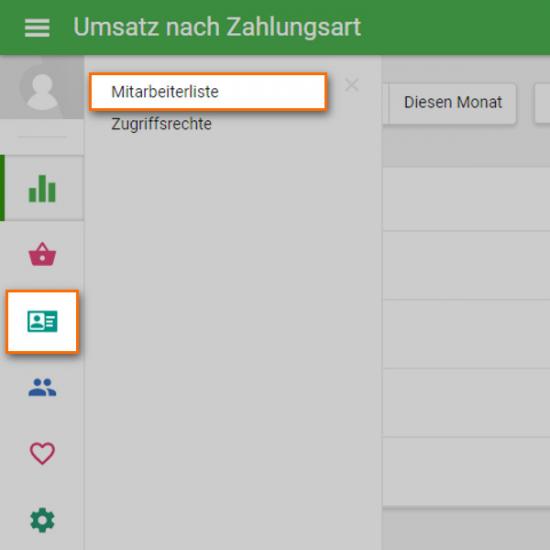Open the customers people icon section

[42, 387]
